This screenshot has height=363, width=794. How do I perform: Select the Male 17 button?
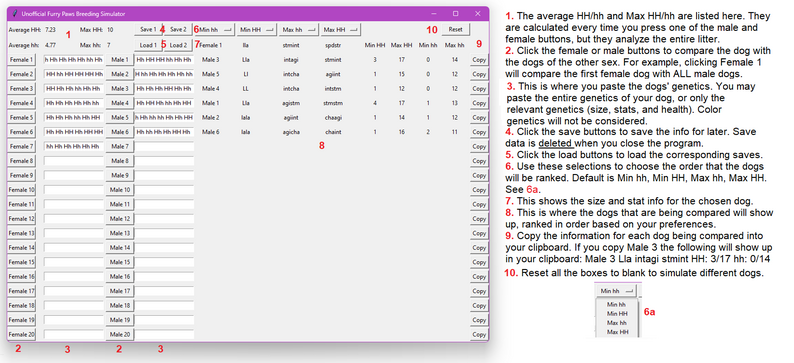[x=120, y=291]
